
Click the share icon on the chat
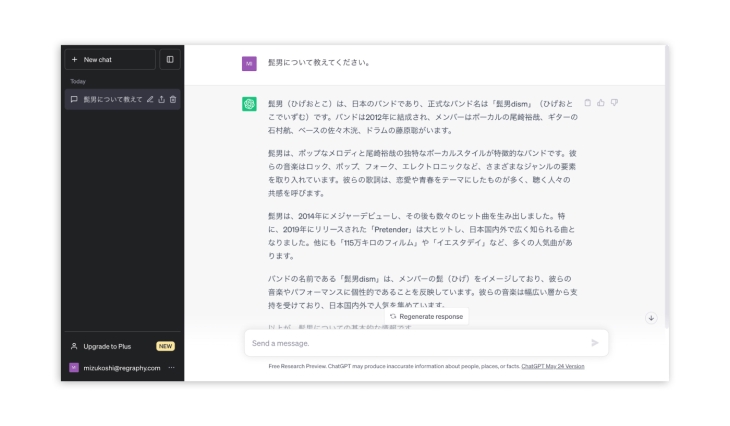(x=161, y=99)
